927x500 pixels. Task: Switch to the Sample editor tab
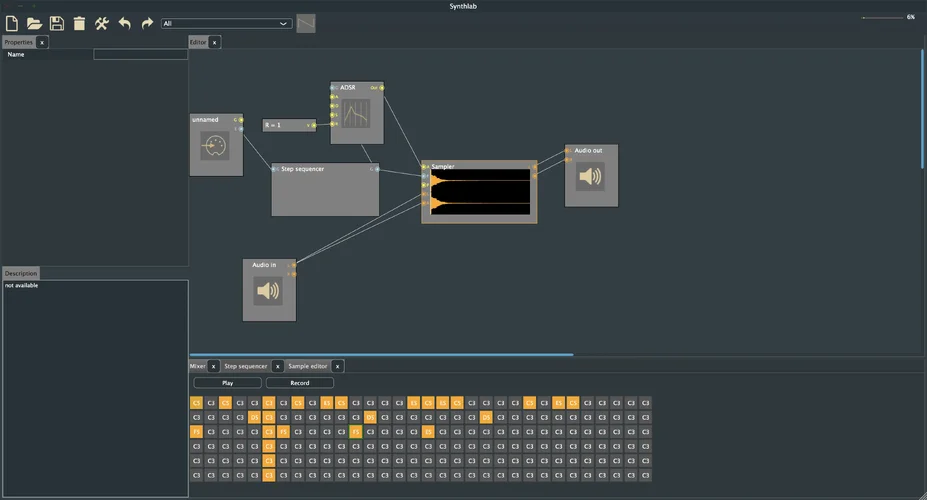tap(307, 366)
